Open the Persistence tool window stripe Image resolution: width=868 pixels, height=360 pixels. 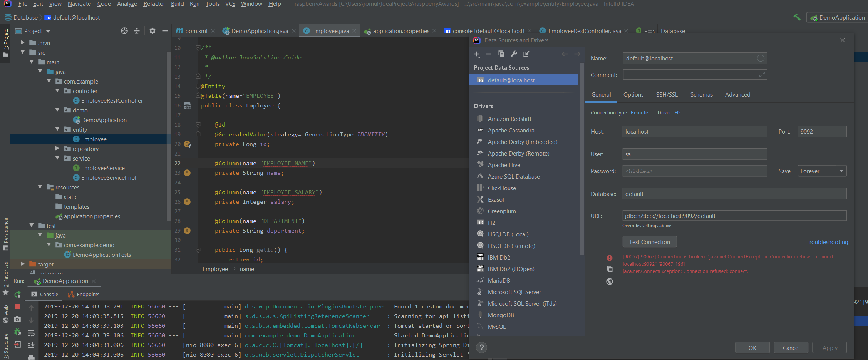(5, 234)
